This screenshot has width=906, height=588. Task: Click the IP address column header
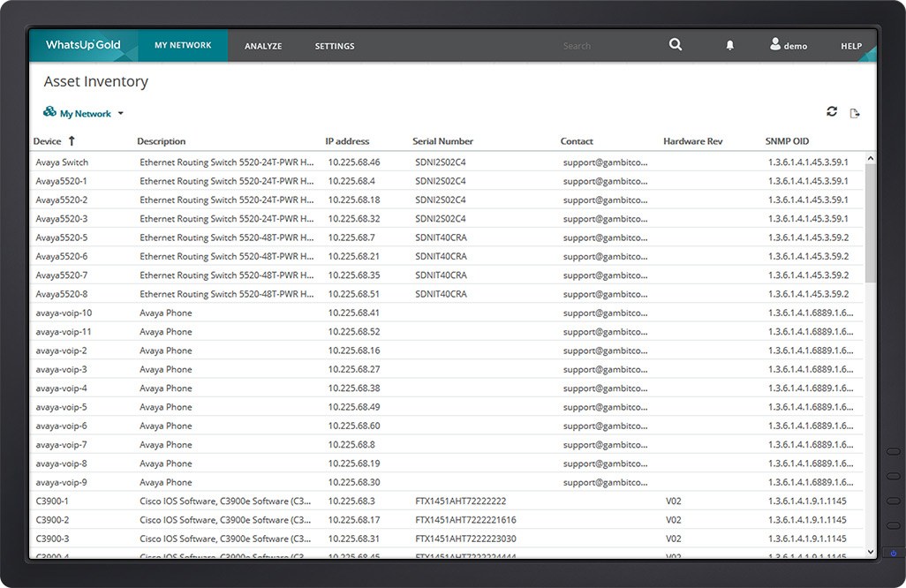coord(346,140)
